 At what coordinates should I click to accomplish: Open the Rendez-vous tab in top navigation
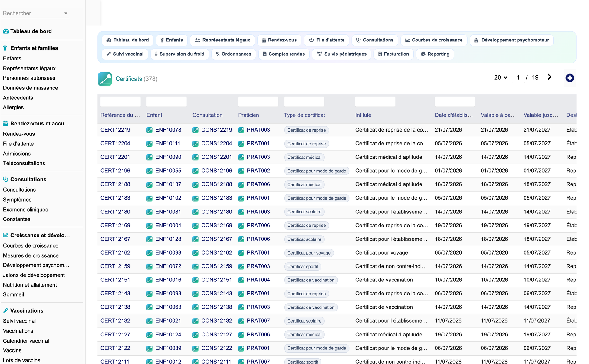click(x=279, y=40)
